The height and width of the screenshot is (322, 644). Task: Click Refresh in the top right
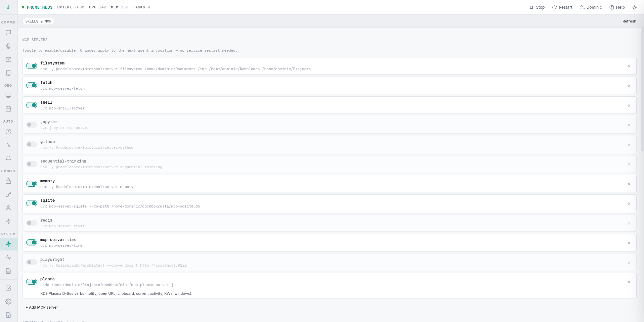pos(629,21)
